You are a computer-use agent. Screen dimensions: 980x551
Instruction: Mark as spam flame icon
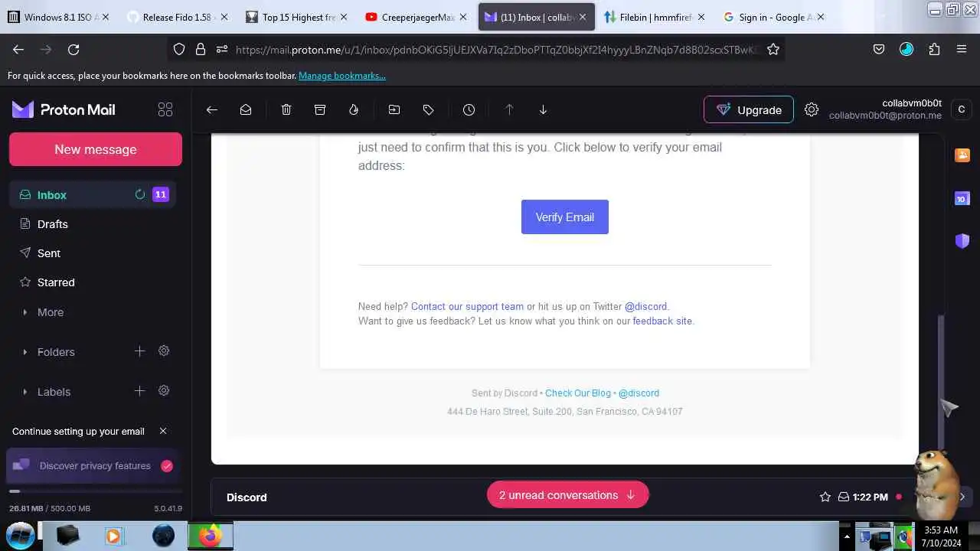pos(354,109)
